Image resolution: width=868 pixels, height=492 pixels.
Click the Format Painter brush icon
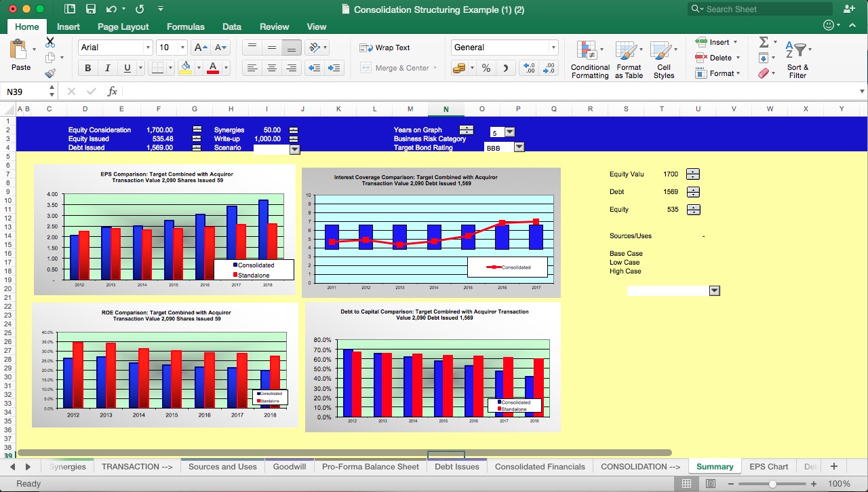tap(50, 73)
